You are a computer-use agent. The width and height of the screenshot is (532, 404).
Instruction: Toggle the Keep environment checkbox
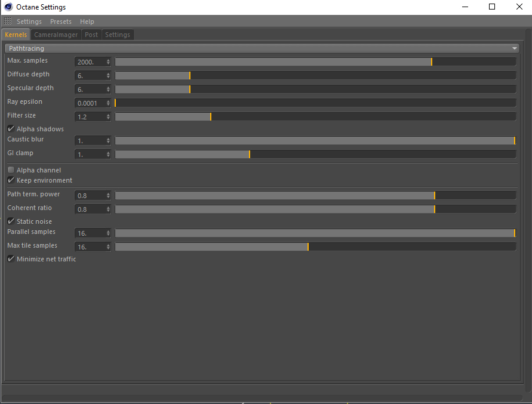(11, 180)
